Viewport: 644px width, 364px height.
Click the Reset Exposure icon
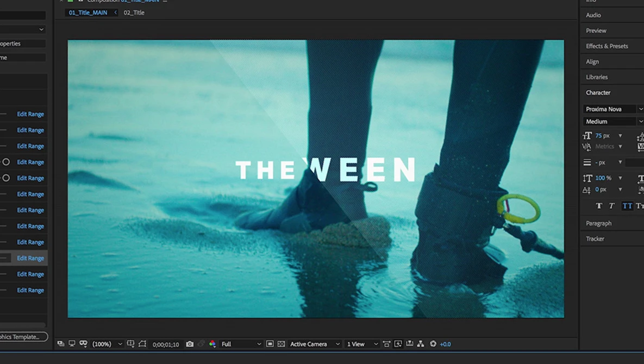pos(433,344)
